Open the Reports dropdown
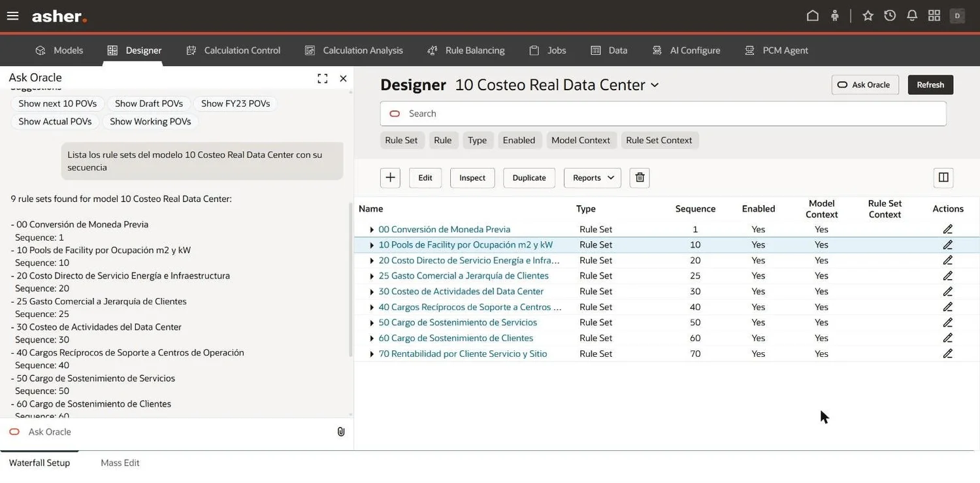 point(593,178)
